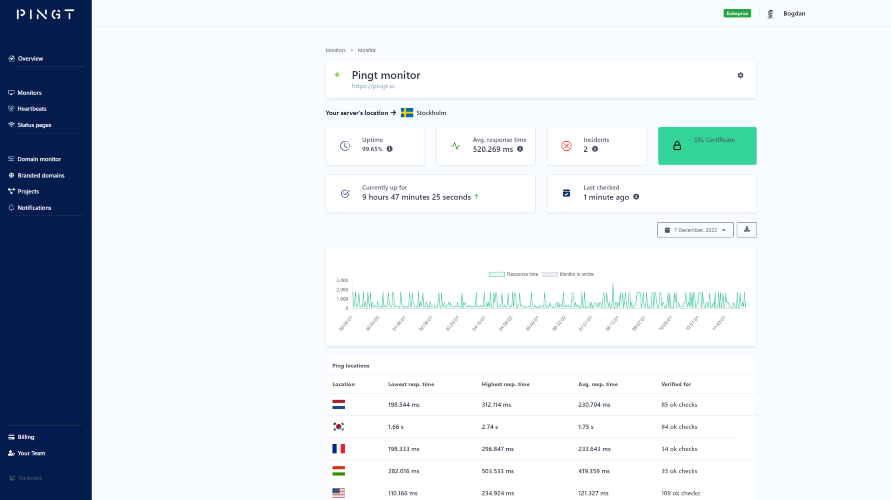Click the 9 hours 47 minutes 25 seconds text
The height and width of the screenshot is (500, 891).
pos(417,197)
